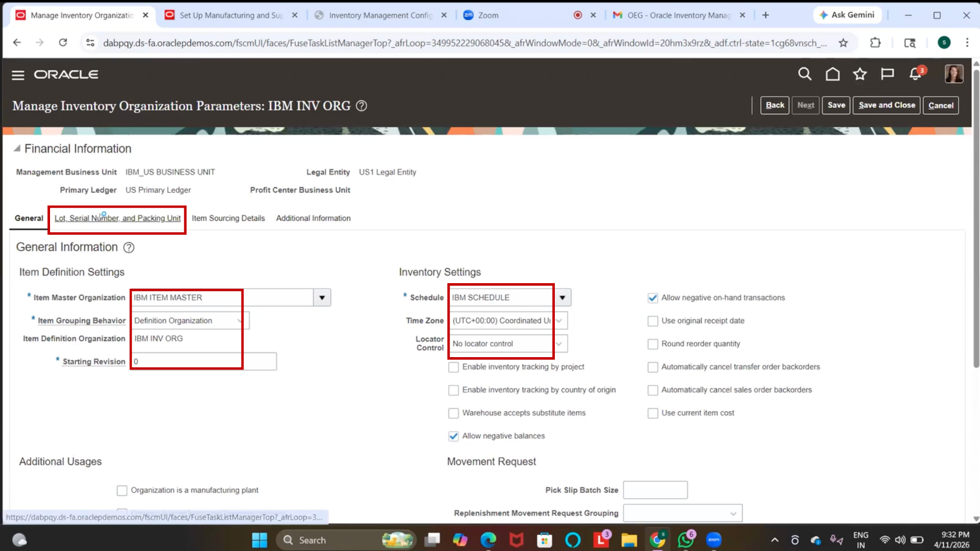Enable inventory tracking by country of origin

click(453, 390)
